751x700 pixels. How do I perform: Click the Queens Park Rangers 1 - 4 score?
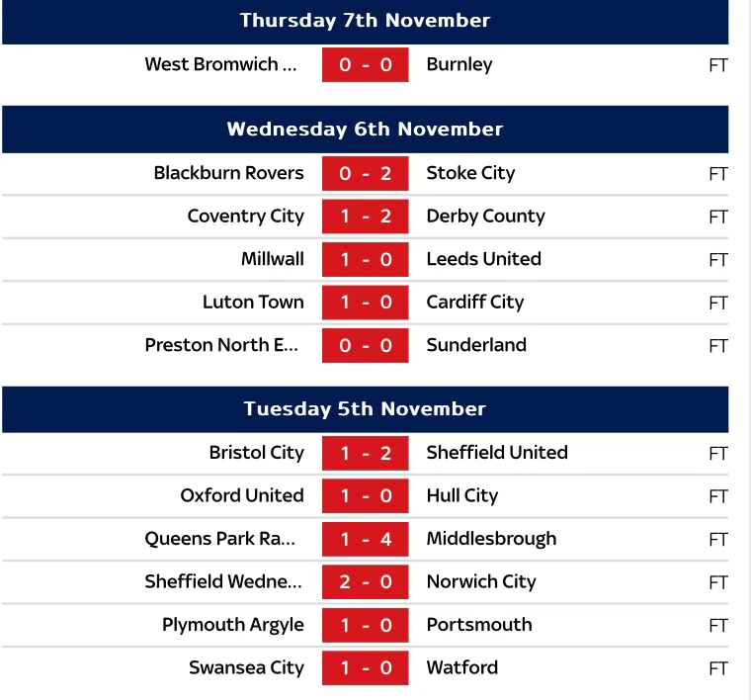[x=365, y=539]
